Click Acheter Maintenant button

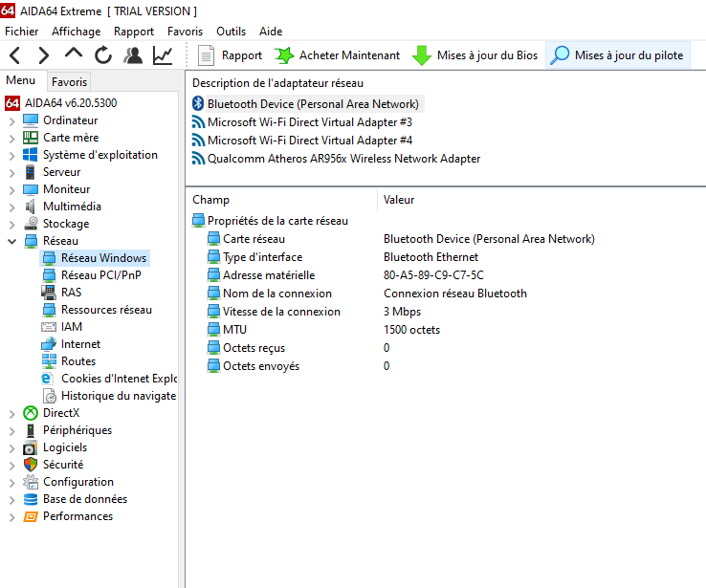pyautogui.click(x=338, y=55)
